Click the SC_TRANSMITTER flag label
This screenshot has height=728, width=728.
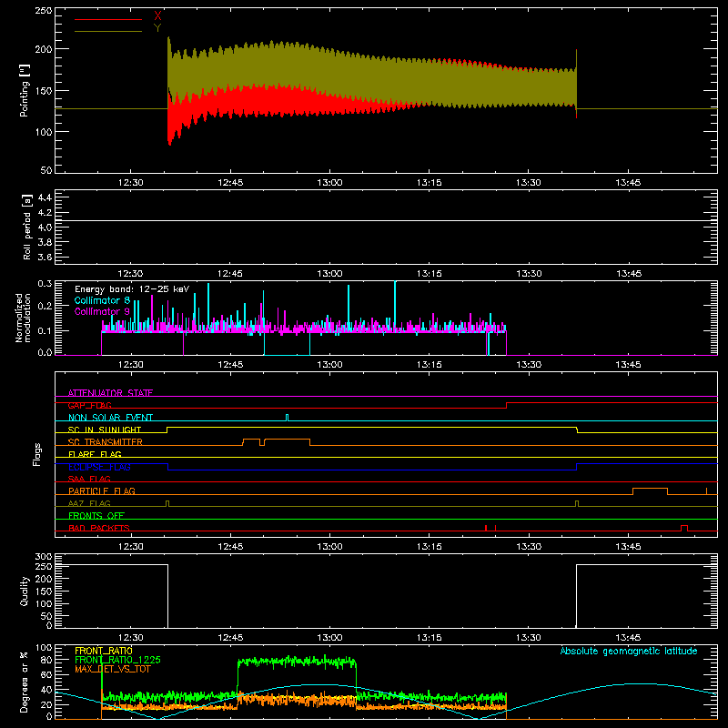105,442
